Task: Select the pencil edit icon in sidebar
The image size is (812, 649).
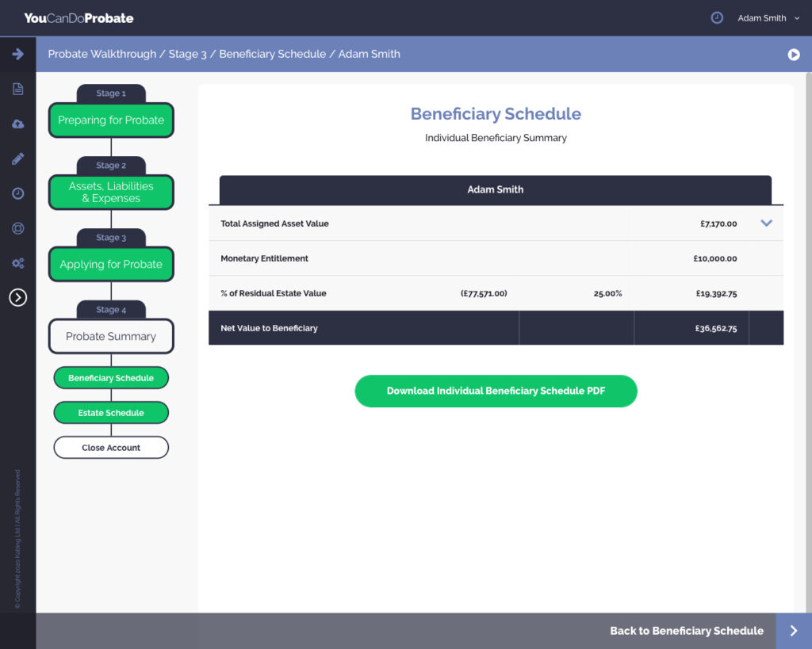Action: click(x=17, y=158)
